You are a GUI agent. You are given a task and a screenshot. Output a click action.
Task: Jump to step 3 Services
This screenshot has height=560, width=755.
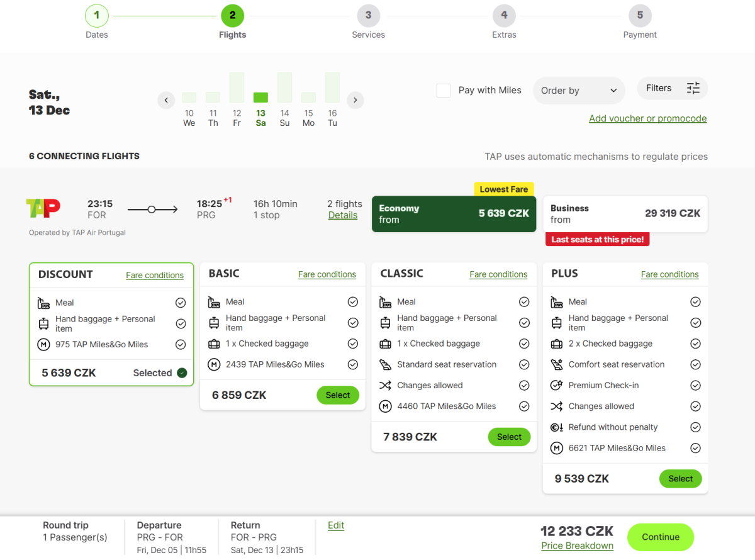[368, 16]
